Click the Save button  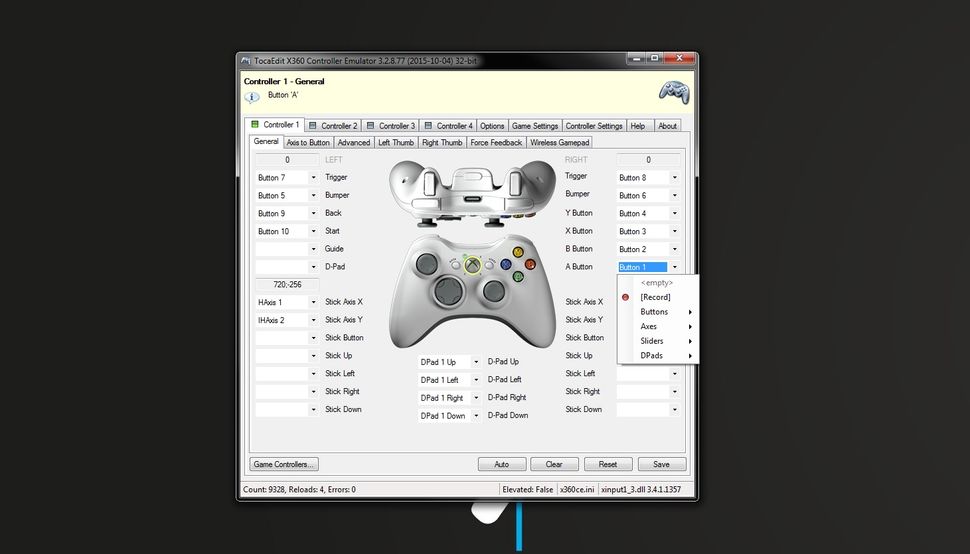(661, 464)
